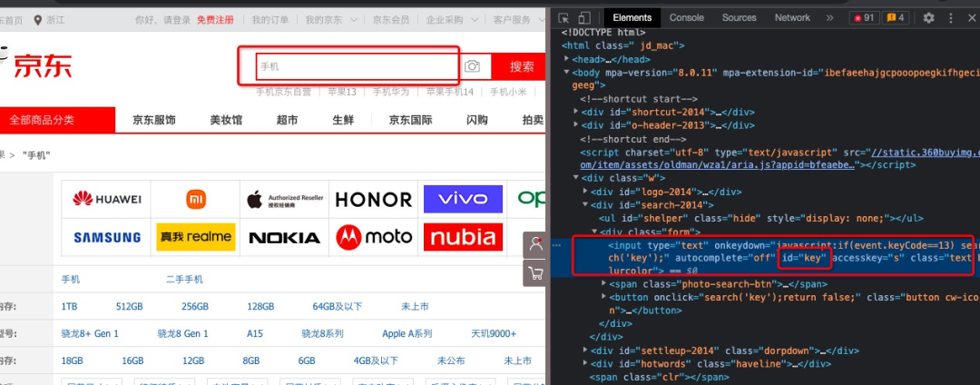Click the NOKIA brand logo
Viewport: 980px width, 385px height.
pos(285,238)
